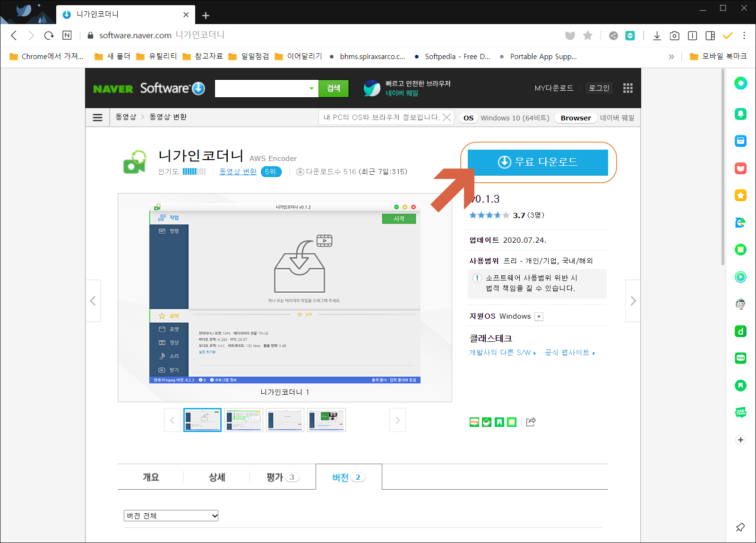Select the third screenshot thumbnail
756x543 pixels.
tap(285, 420)
